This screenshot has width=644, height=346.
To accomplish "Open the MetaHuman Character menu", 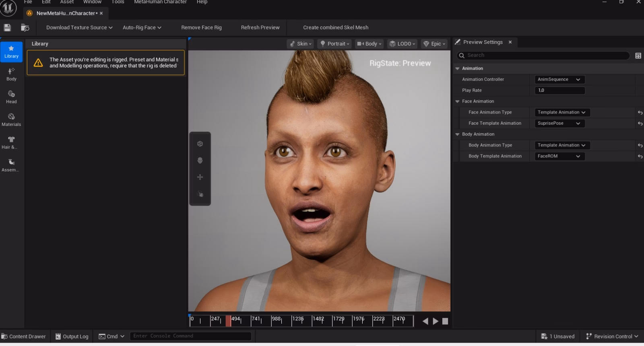I will [160, 2].
